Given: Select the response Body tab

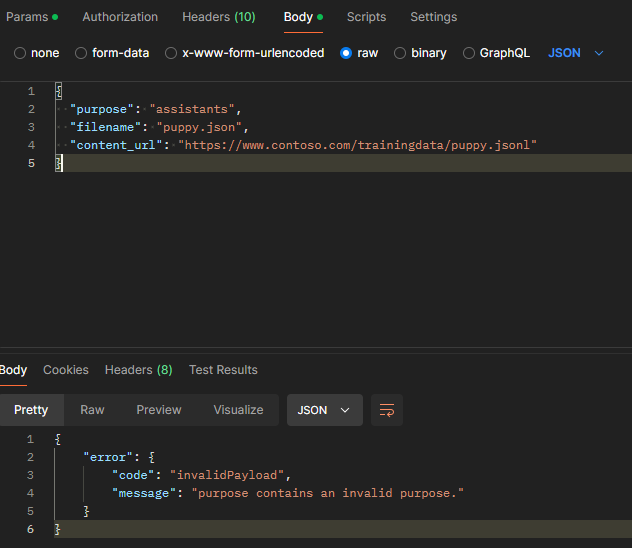Looking at the screenshot, I should tap(13, 370).
